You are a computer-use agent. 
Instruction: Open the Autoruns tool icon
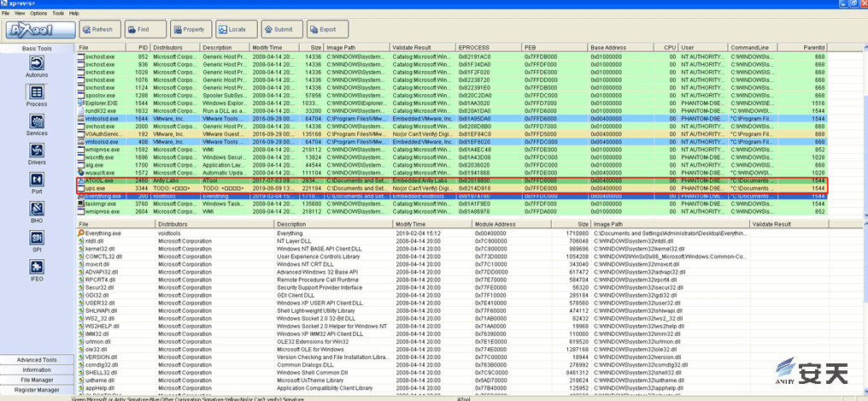point(37,63)
